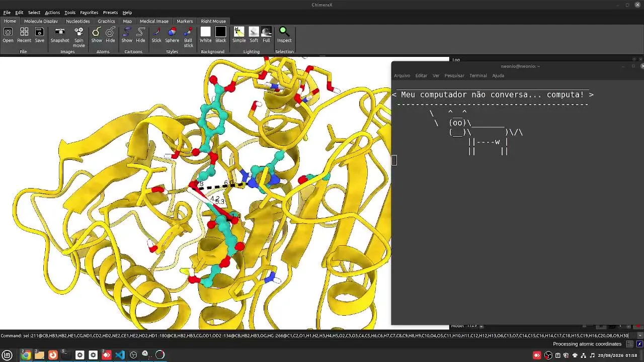
Task: Show recent files via Recent icon
Action: pos(24,35)
